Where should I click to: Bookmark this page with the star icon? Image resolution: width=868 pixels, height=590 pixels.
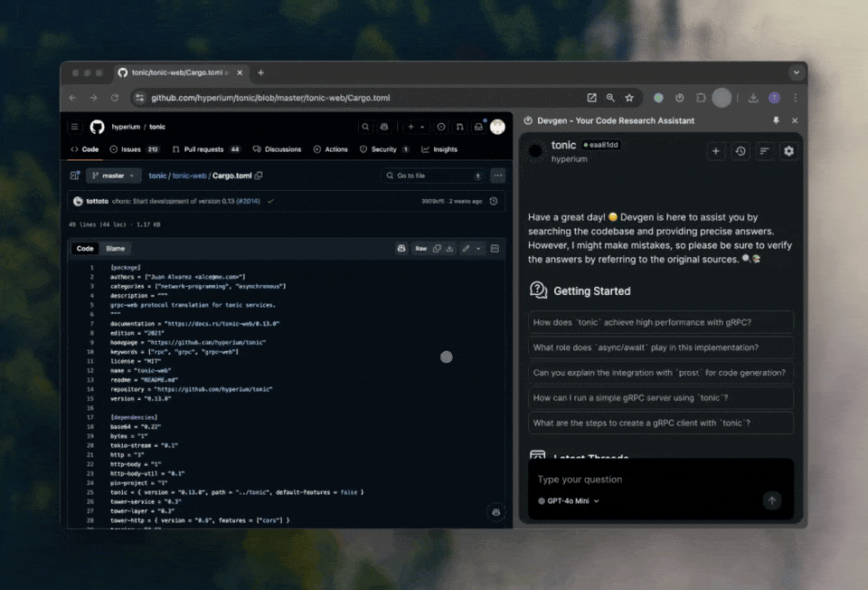[629, 98]
